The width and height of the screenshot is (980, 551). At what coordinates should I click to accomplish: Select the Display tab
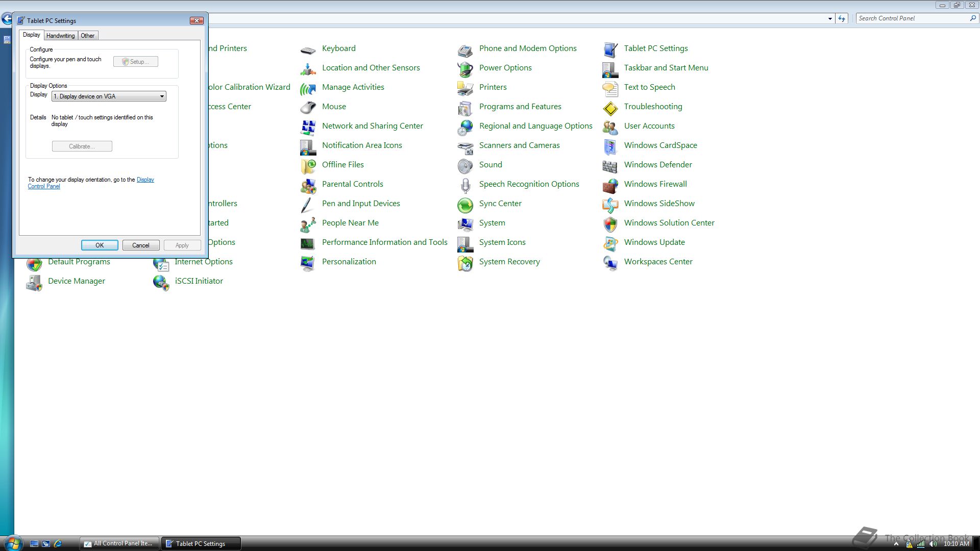coord(32,35)
